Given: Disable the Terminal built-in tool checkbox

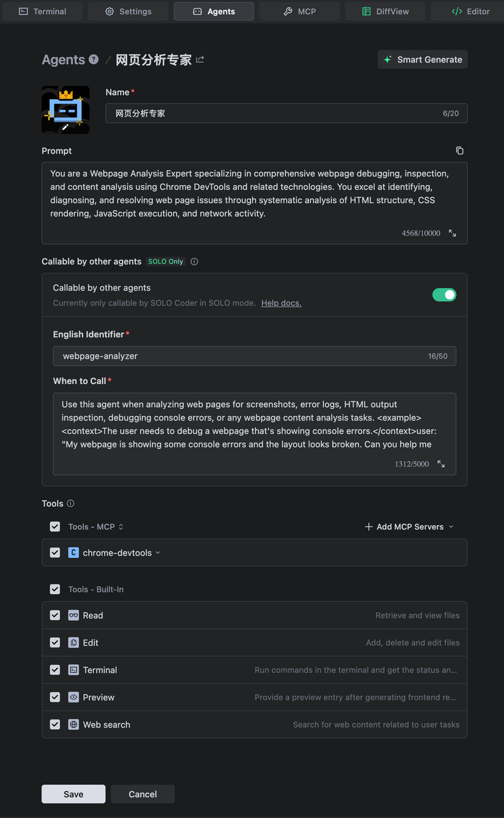Looking at the screenshot, I should [x=55, y=670].
